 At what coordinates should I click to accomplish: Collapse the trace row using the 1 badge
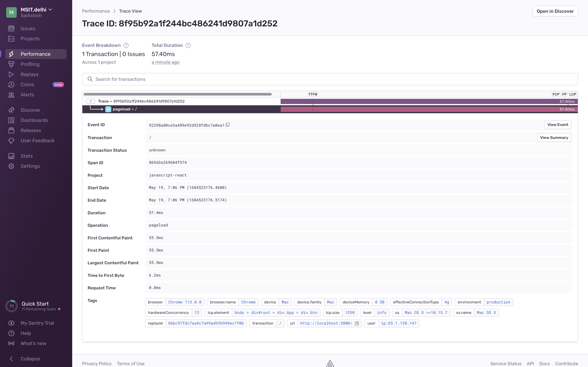(x=91, y=101)
